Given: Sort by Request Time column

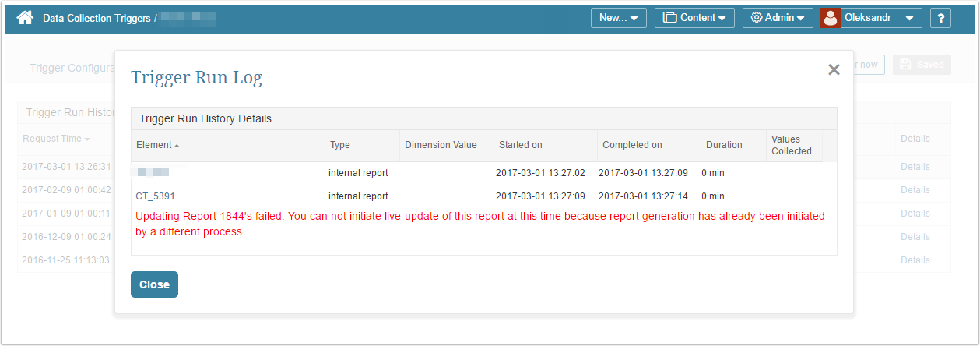Looking at the screenshot, I should pyautogui.click(x=56, y=139).
